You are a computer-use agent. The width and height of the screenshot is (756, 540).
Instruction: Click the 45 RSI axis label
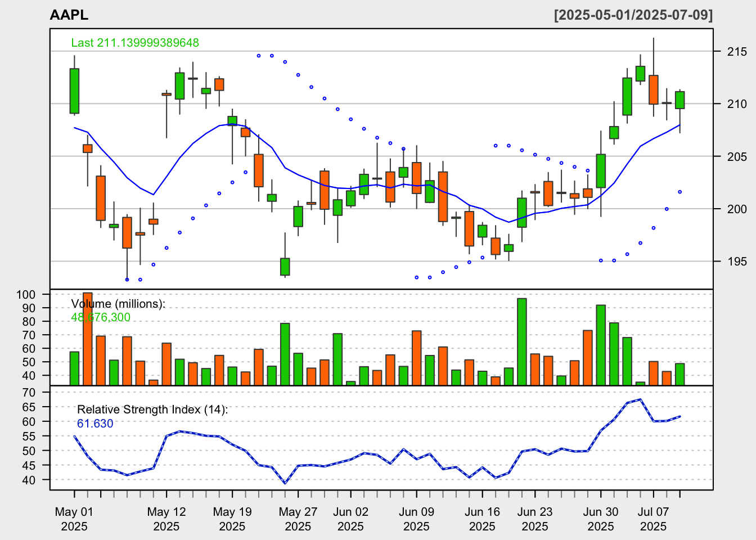point(29,466)
